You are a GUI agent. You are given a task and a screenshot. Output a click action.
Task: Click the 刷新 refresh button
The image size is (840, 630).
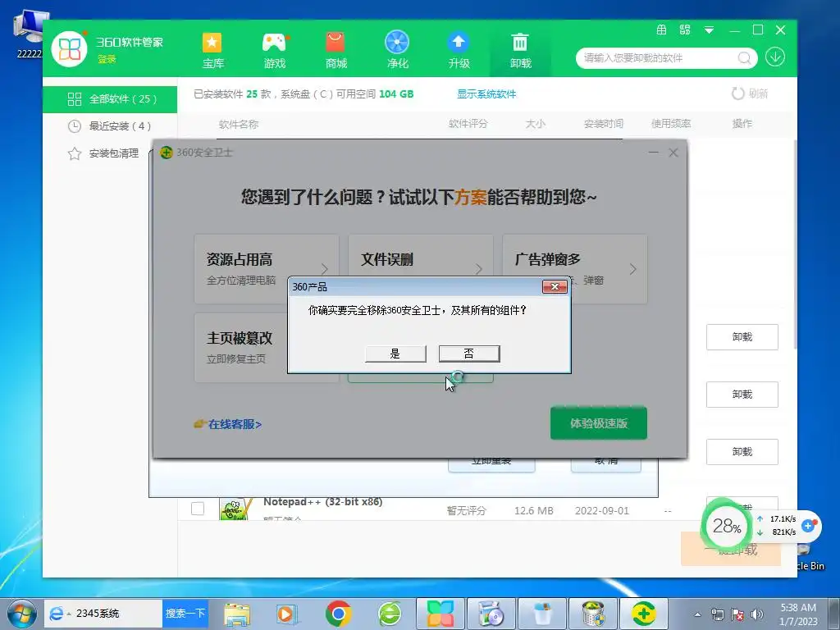750,94
